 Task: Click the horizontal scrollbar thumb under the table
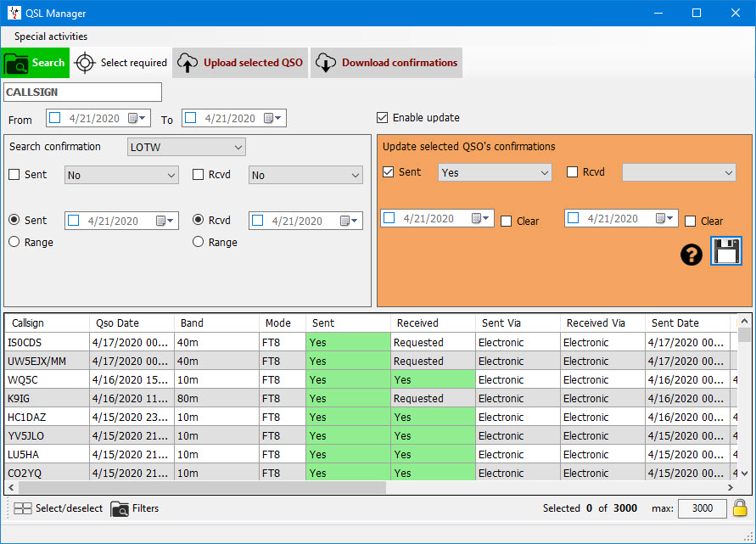[202, 488]
